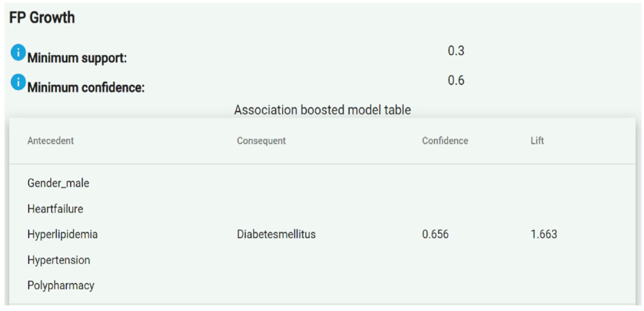Sort by the Consequent column header
644x311 pixels.
[261, 141]
